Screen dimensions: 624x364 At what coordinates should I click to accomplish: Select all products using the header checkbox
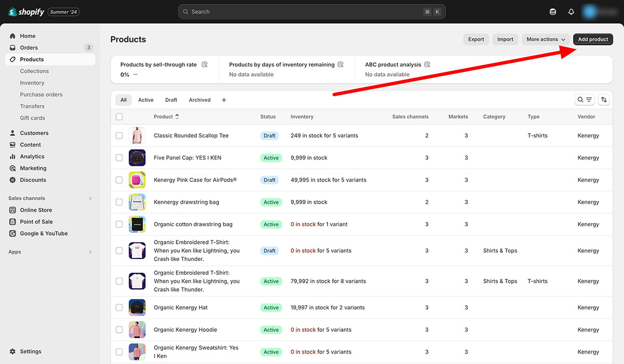(x=119, y=116)
